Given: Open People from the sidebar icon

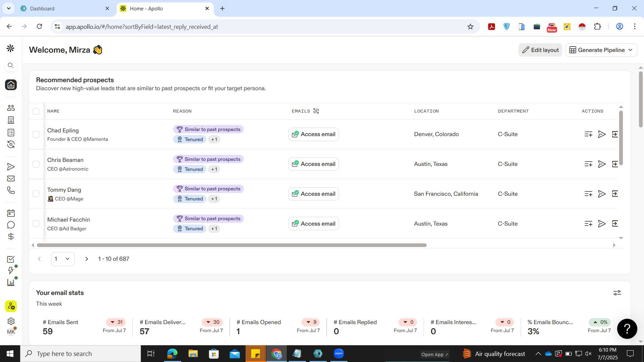Looking at the screenshot, I should 11,108.
